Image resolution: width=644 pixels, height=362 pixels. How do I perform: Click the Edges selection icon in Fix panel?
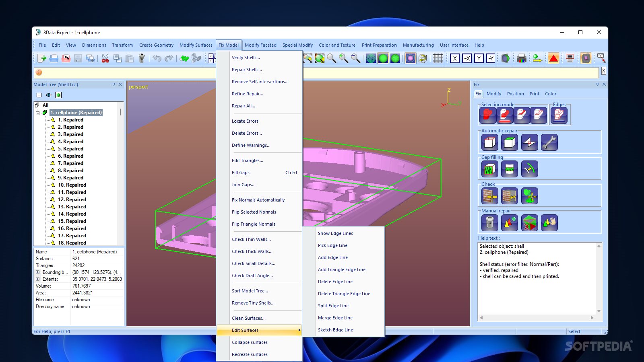click(x=559, y=116)
